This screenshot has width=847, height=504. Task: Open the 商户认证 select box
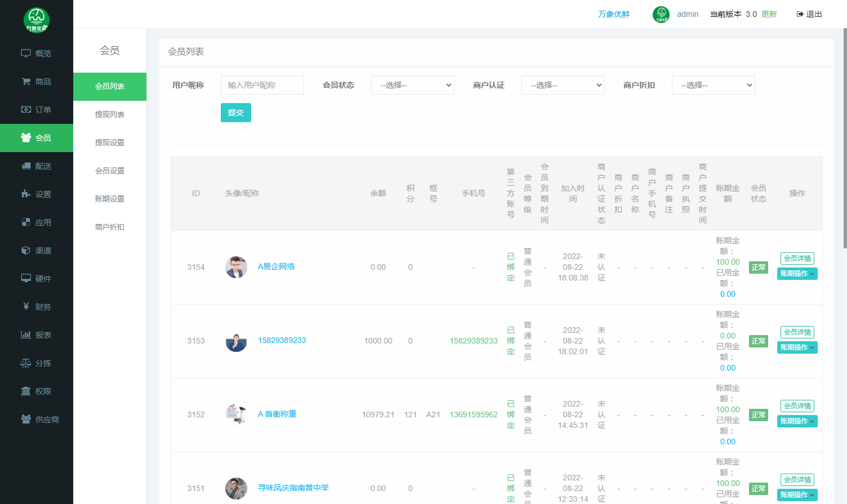pyautogui.click(x=563, y=85)
